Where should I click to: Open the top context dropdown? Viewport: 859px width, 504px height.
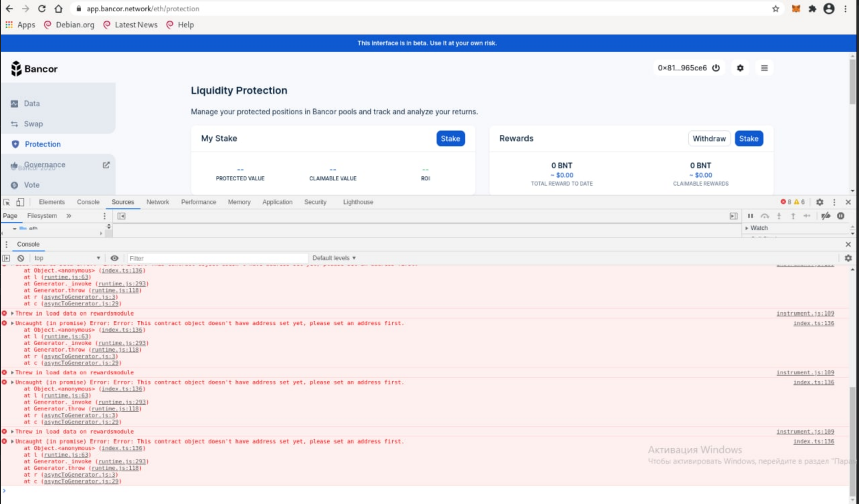(67, 258)
